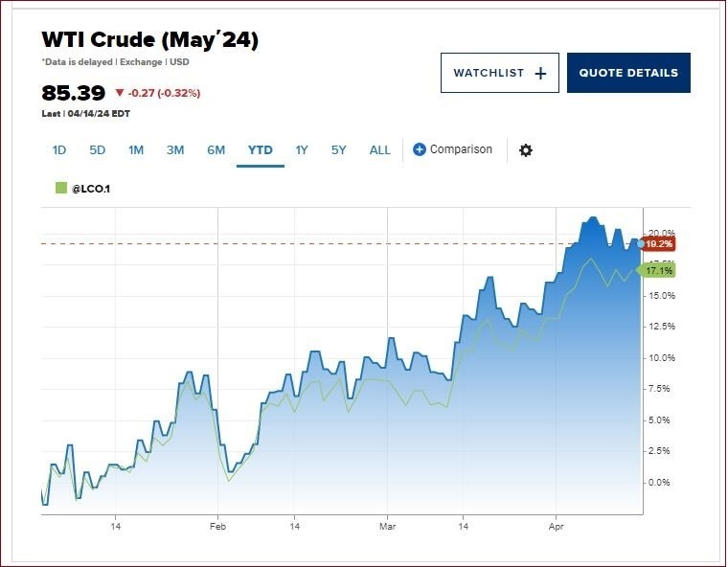Add WTI Crude to WATCHLIST
Image resolution: width=728 pixels, height=567 pixels.
(498, 73)
